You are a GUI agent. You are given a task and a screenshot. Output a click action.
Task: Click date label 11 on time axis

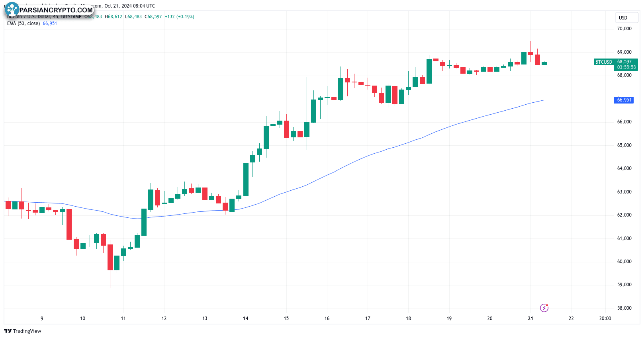pos(123,318)
